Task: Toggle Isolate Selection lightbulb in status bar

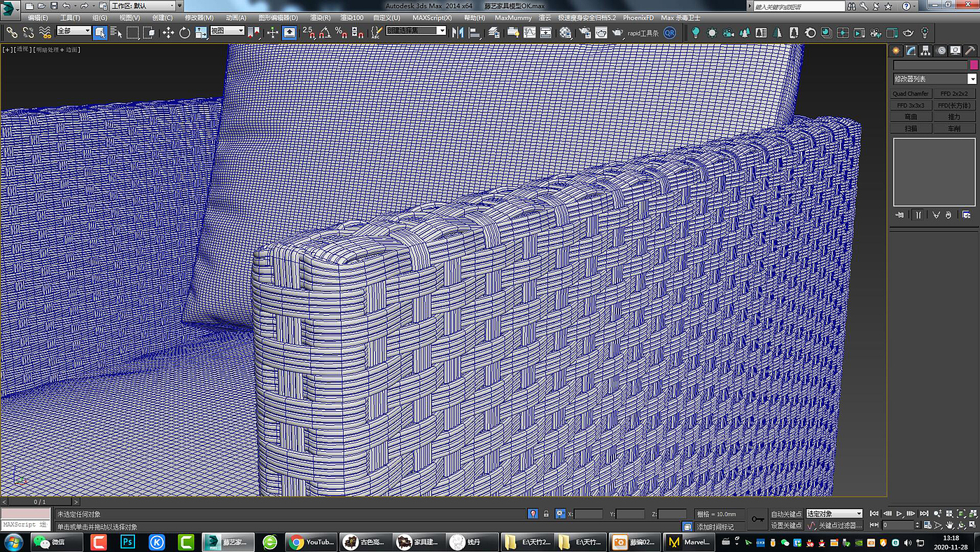Action: (x=533, y=513)
